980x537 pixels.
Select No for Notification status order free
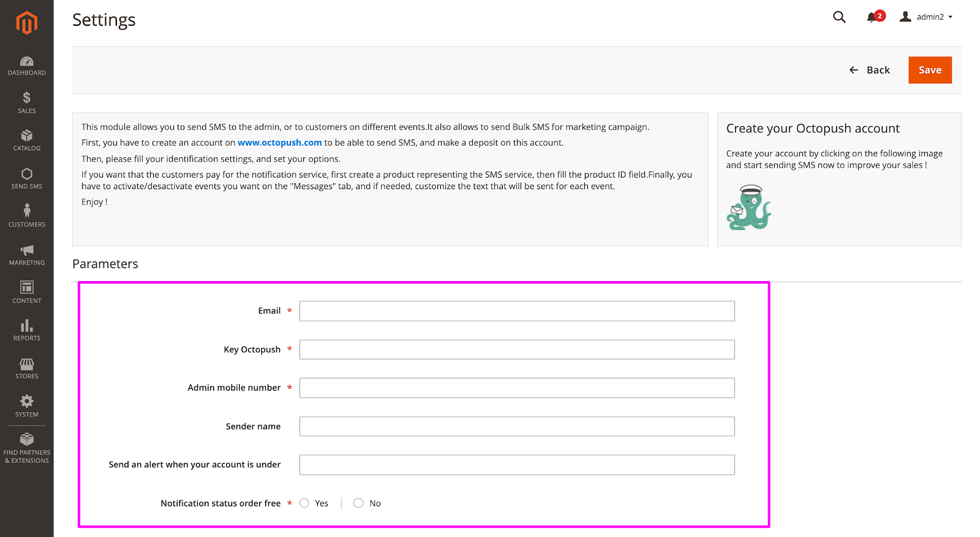click(358, 503)
